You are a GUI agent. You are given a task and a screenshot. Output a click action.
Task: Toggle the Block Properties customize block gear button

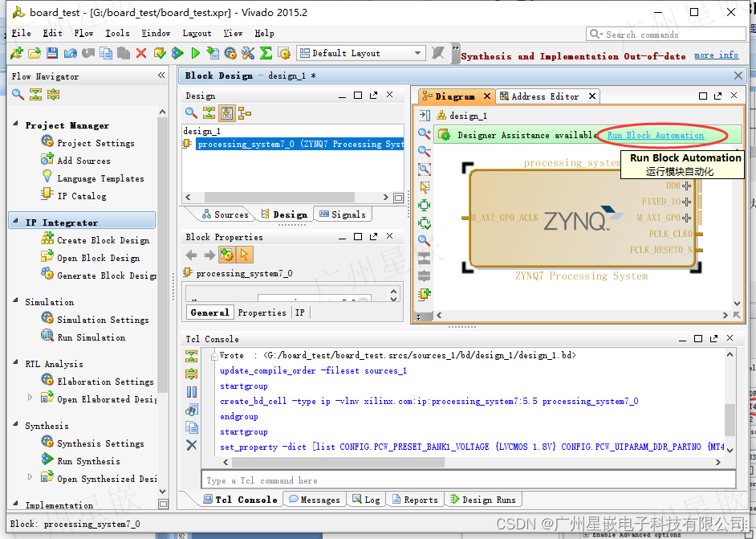226,255
